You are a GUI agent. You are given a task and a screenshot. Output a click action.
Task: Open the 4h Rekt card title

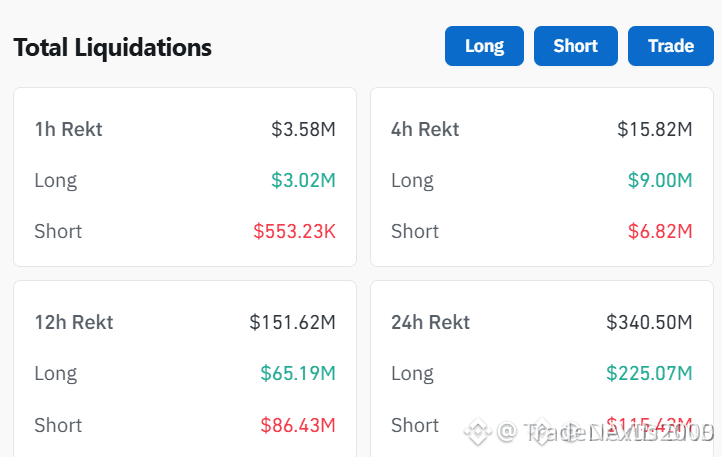425,129
